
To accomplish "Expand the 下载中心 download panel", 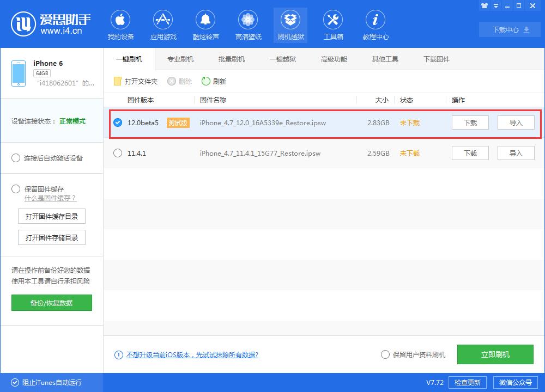I will (509, 29).
